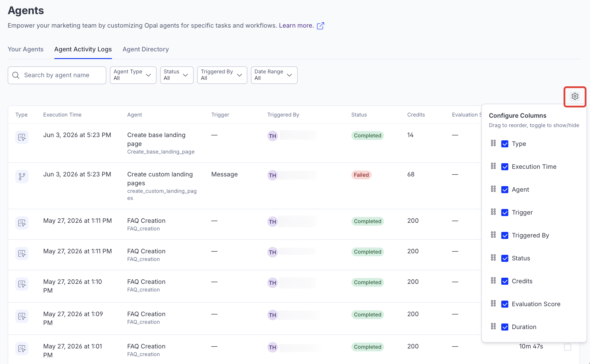Image resolution: width=590 pixels, height=364 pixels.
Task: Click the Triggered By column header
Action: tap(283, 115)
